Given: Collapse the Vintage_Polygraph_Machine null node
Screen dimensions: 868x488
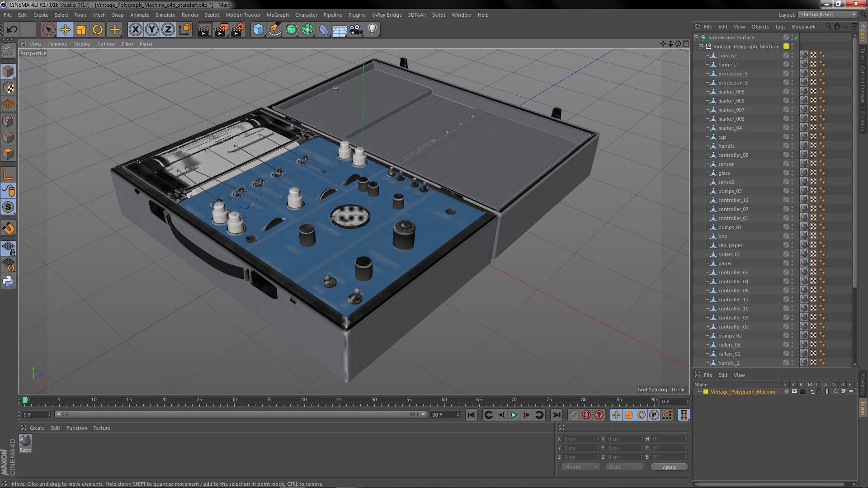Looking at the screenshot, I should tap(701, 46).
